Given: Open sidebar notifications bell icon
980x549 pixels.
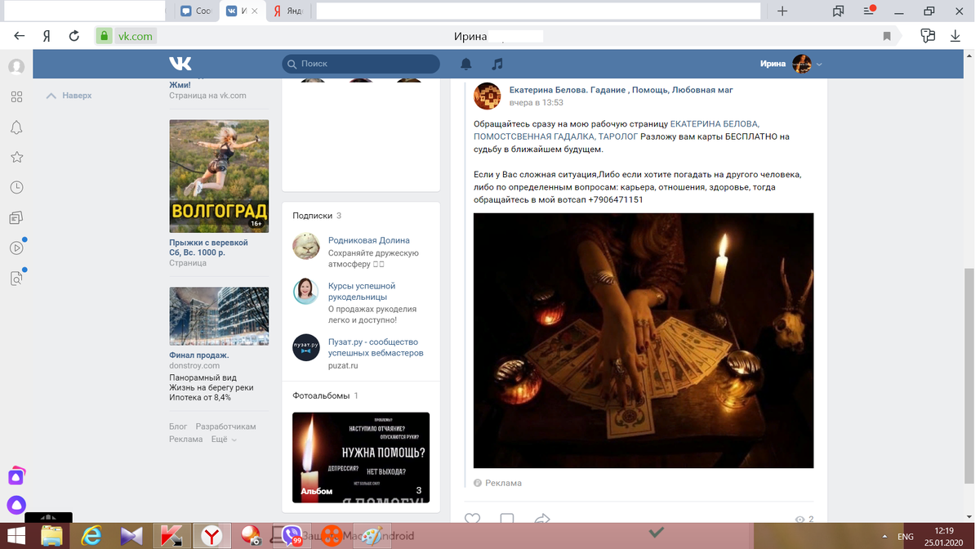Looking at the screenshot, I should (x=16, y=127).
